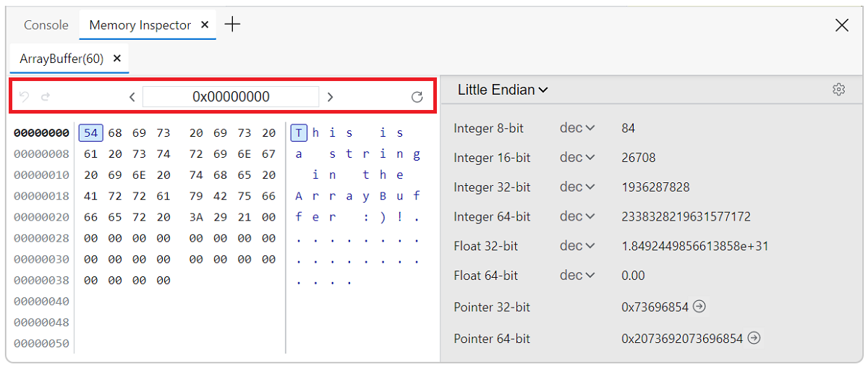The height and width of the screenshot is (369, 868).
Task: Click the address input field 0x00000000
Action: click(231, 97)
